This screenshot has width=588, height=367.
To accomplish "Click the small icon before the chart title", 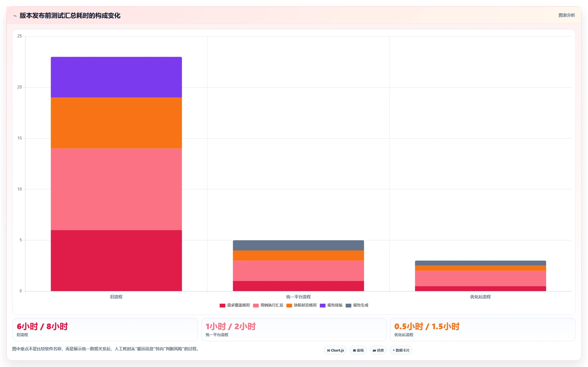I will pos(15,16).
